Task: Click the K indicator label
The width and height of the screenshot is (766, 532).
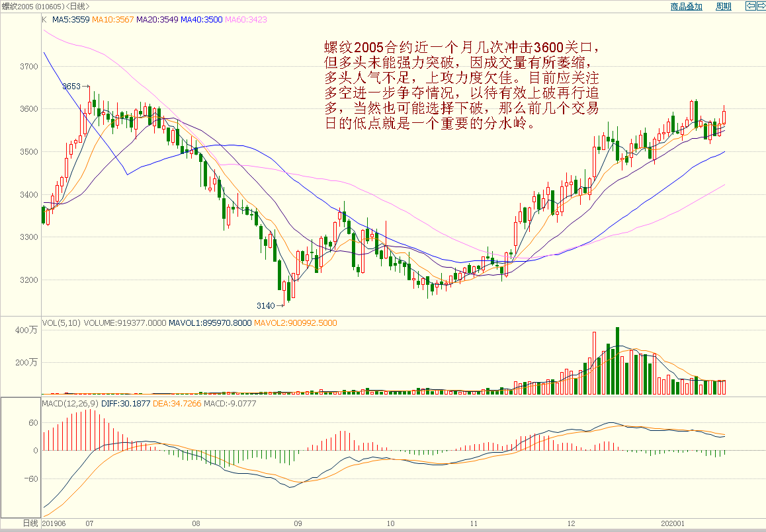Action: pyautogui.click(x=44, y=20)
